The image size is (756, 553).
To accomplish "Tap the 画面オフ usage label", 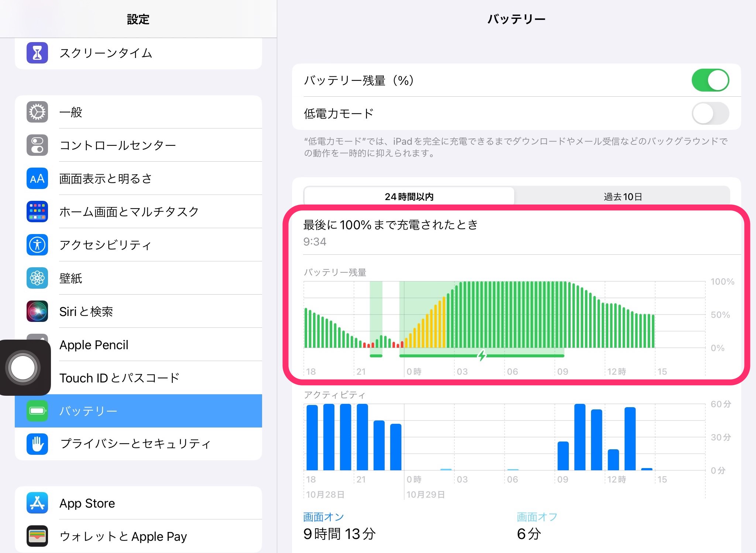I will 537,517.
